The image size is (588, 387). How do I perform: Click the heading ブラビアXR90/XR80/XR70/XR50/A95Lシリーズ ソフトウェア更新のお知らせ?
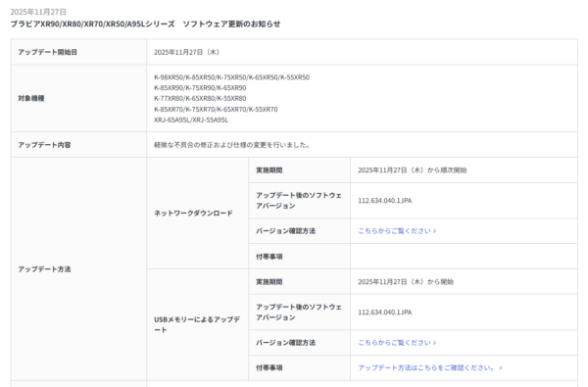pyautogui.click(x=145, y=24)
